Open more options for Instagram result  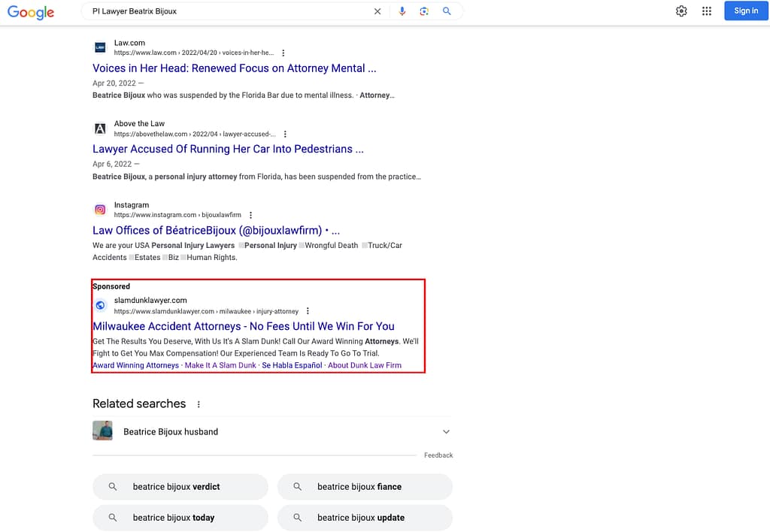[x=251, y=215]
